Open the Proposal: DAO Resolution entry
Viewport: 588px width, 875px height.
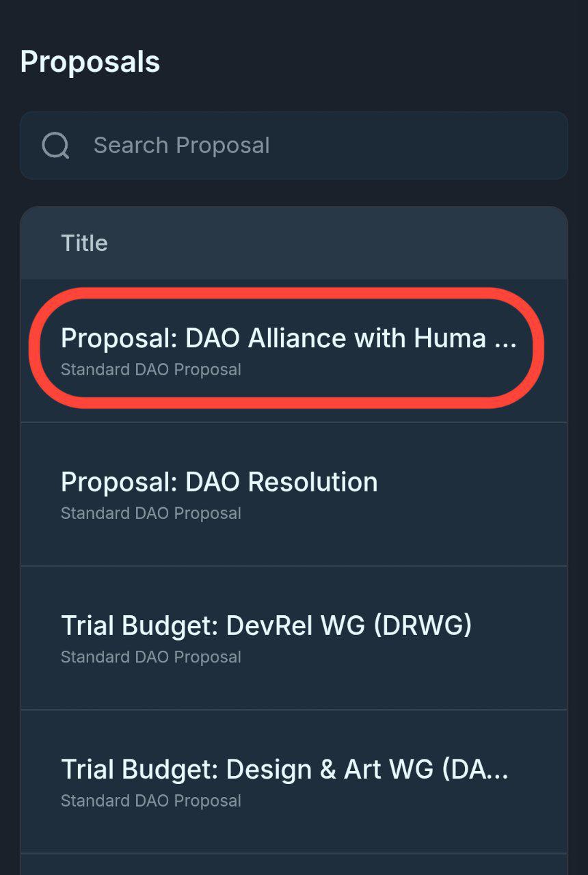pyautogui.click(x=219, y=483)
